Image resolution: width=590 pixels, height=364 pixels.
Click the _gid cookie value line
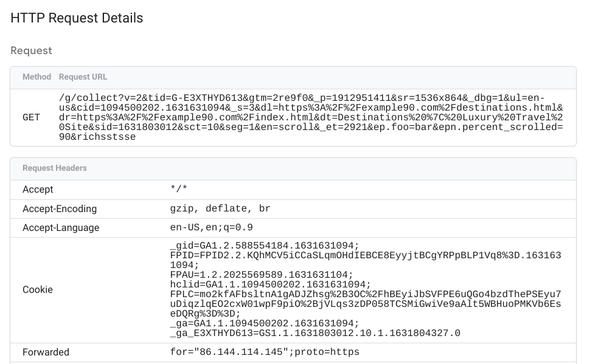click(x=265, y=246)
